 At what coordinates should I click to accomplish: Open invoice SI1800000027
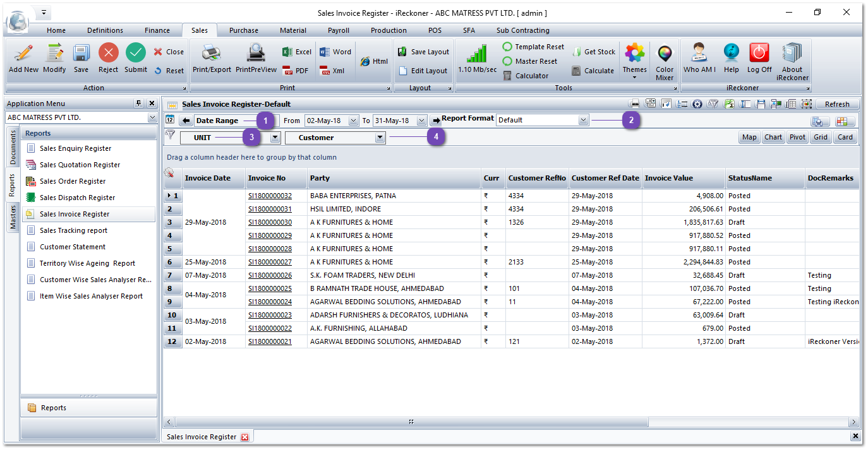tap(268, 261)
